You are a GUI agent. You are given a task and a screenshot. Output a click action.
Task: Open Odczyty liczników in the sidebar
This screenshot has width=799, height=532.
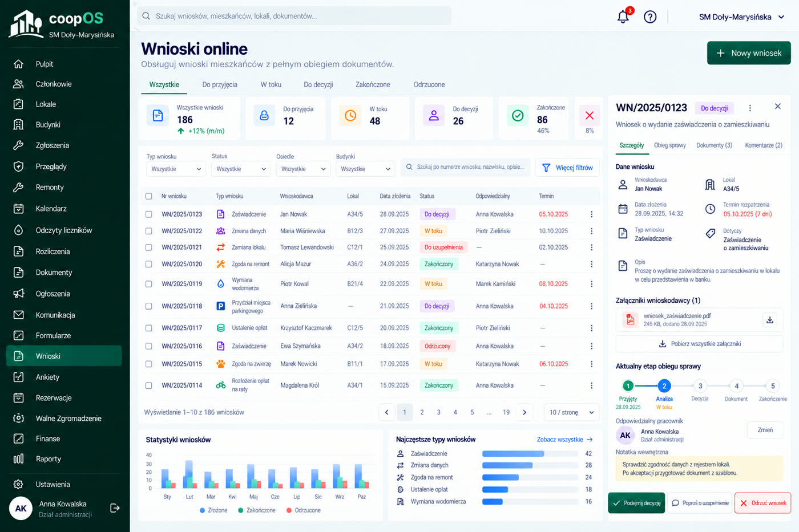click(64, 230)
